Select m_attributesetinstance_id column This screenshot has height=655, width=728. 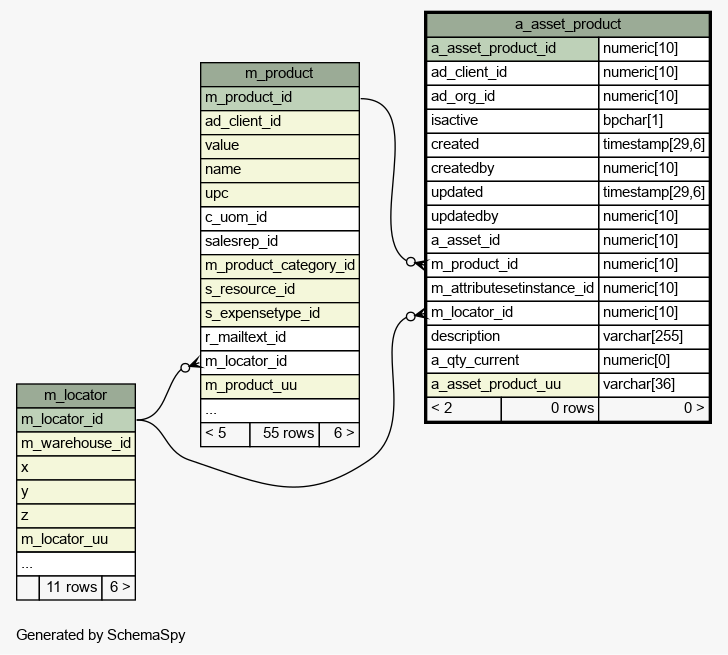click(x=512, y=289)
